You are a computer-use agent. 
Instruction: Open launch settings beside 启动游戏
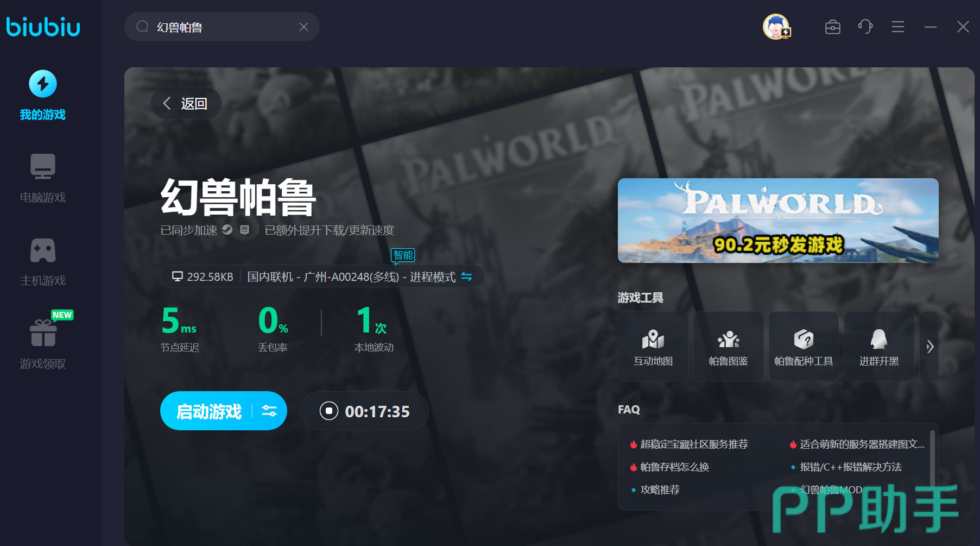269,411
